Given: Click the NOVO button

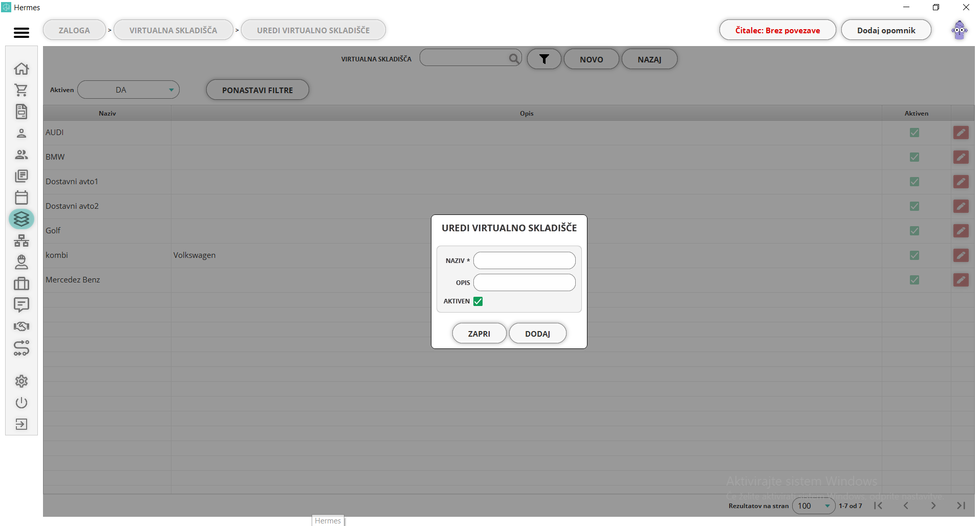Looking at the screenshot, I should pos(591,59).
